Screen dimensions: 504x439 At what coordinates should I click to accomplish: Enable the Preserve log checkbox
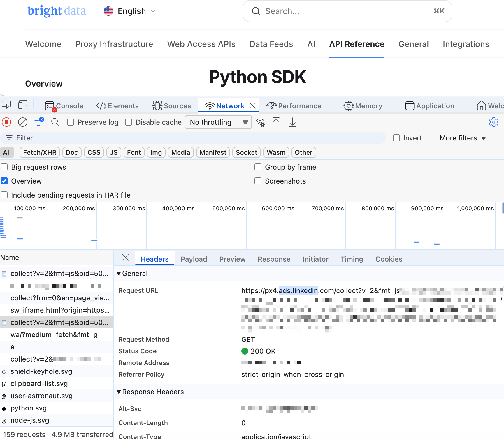[70, 122]
